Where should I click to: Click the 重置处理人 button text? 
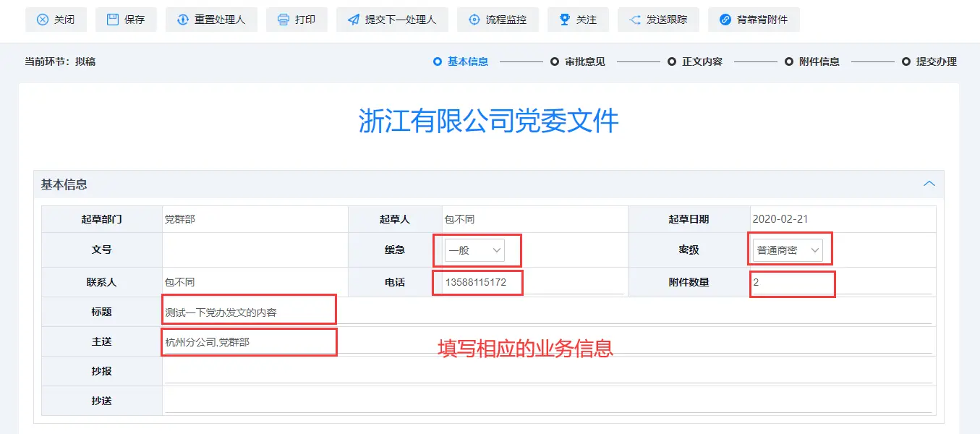(220, 20)
